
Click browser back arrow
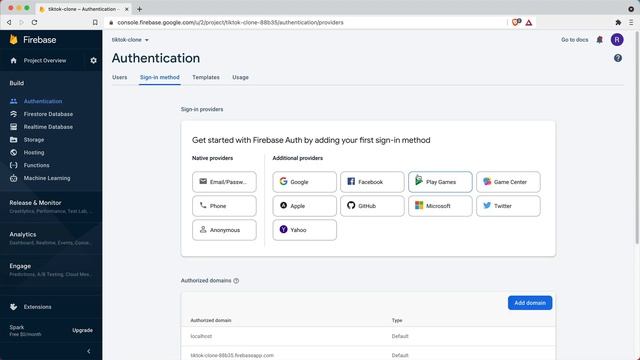pyautogui.click(x=9, y=22)
